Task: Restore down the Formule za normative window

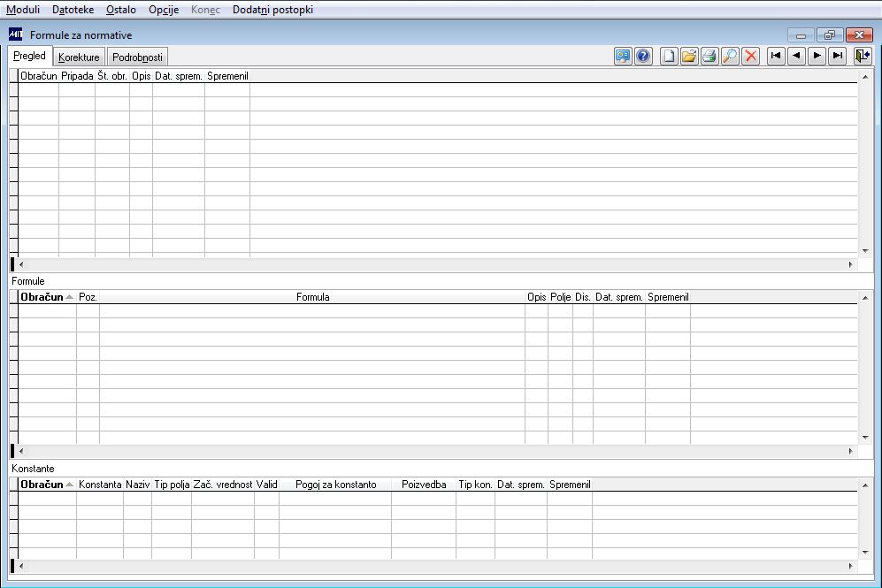Action: coord(830,34)
